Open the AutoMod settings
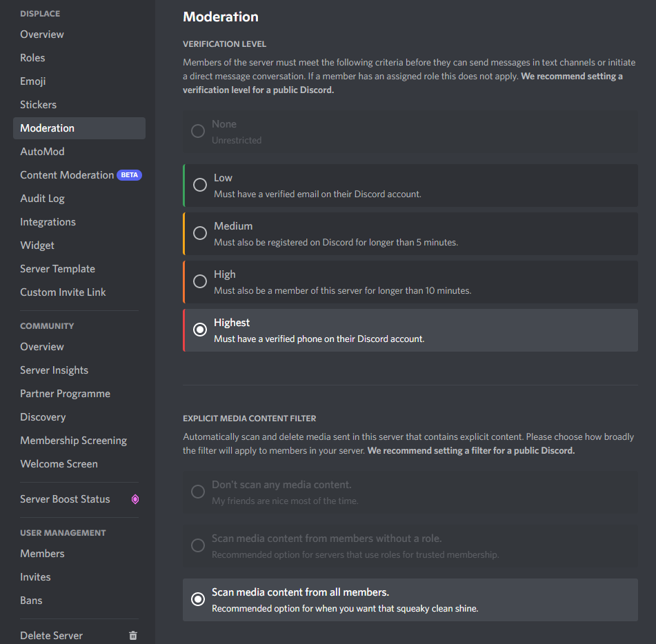This screenshot has width=656, height=644. (x=43, y=151)
